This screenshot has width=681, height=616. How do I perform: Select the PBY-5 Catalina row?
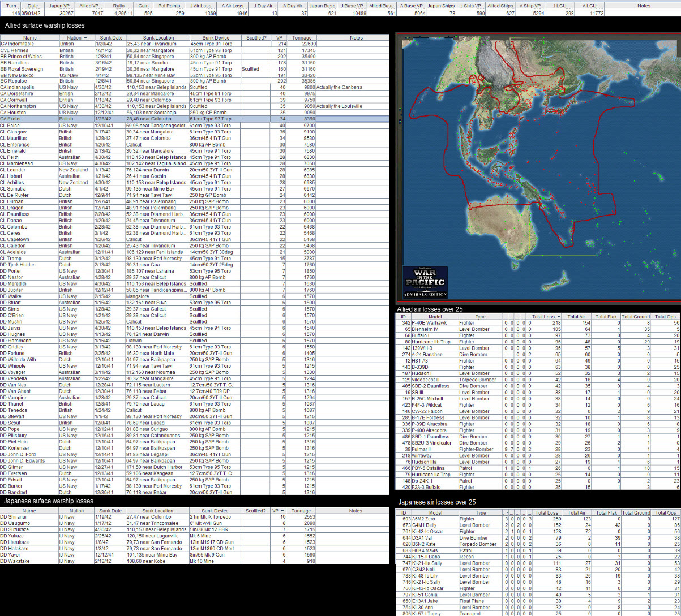(x=538, y=469)
